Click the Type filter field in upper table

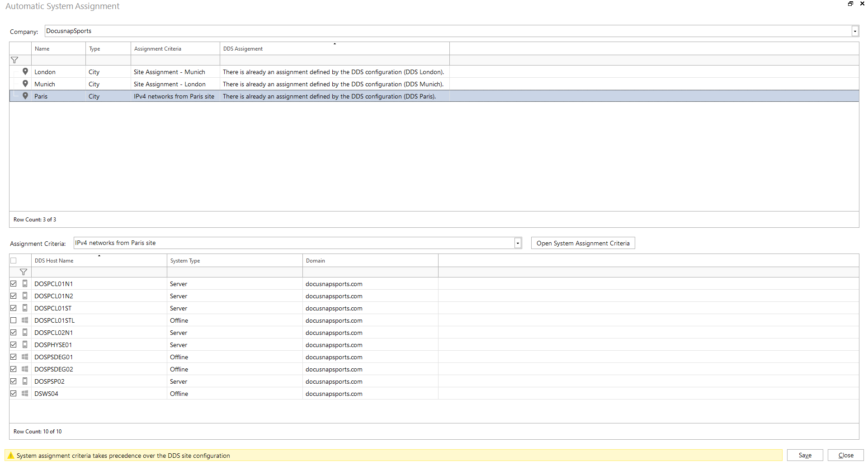point(108,61)
